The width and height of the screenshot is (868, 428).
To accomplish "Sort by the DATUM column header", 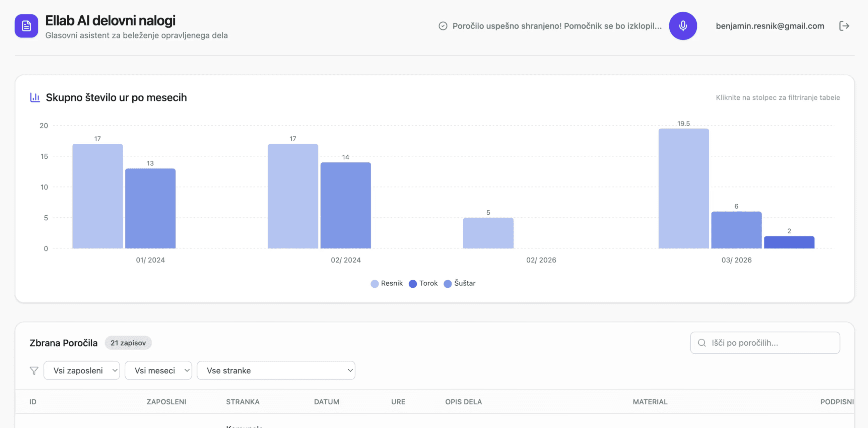I will [x=326, y=402].
